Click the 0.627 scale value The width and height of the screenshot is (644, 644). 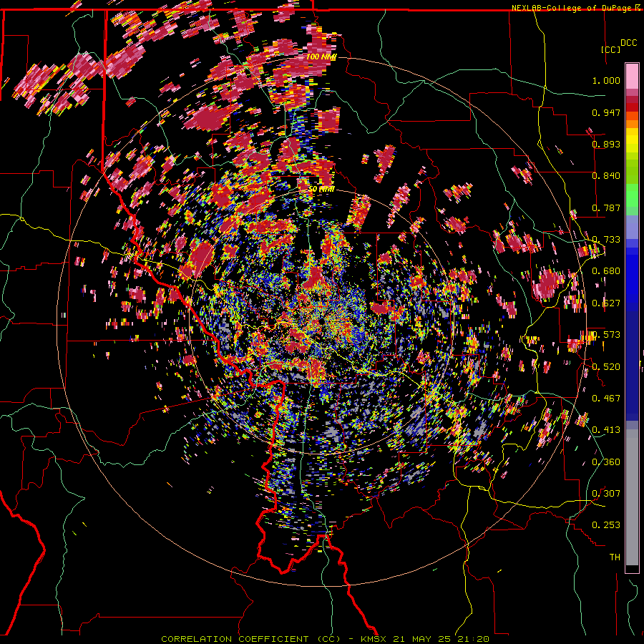[x=606, y=303]
